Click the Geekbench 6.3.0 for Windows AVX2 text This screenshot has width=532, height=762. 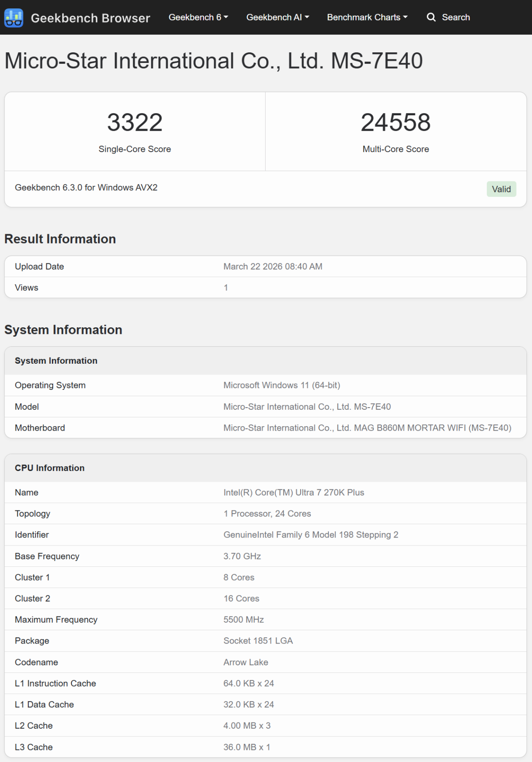pyautogui.click(x=86, y=188)
